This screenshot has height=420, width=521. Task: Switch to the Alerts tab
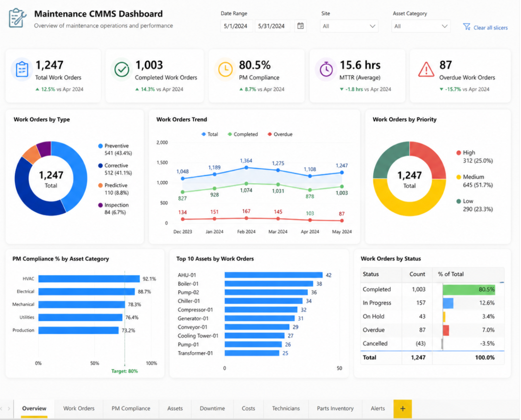tap(378, 409)
